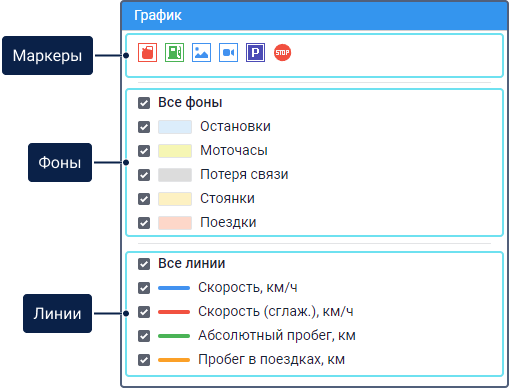Click the График panel header

coord(314,16)
